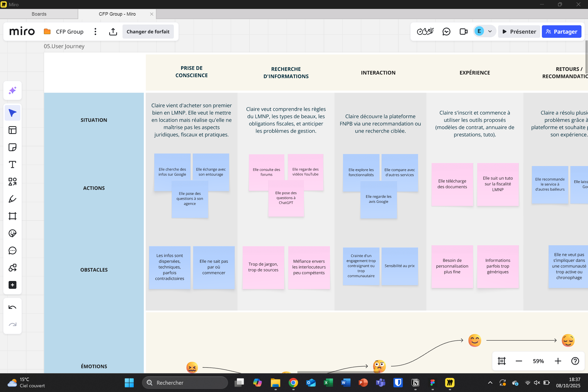588x392 pixels.
Task: Zoom in with the plus button
Action: tap(558, 361)
